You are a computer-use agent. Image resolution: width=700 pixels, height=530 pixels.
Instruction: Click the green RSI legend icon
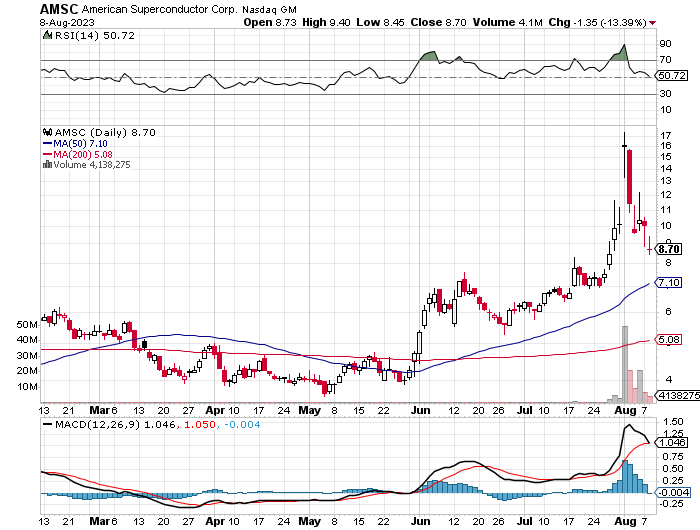point(47,35)
